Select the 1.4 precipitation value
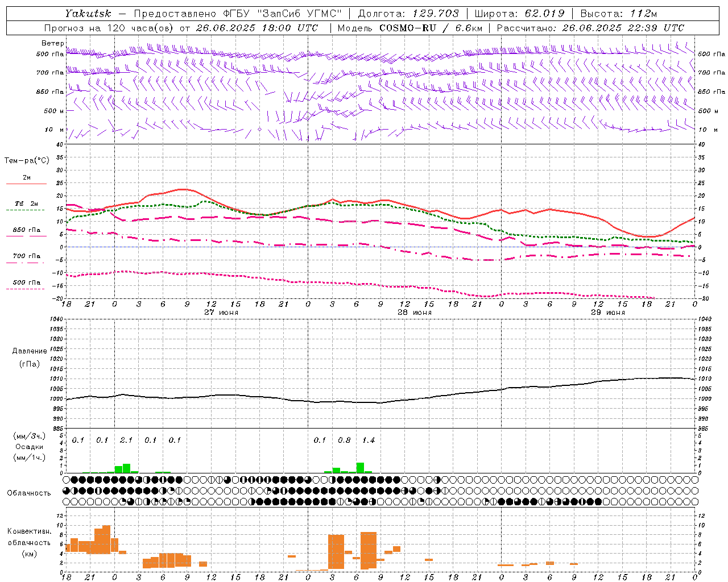Viewport: 728px width, 582px height. click(369, 440)
